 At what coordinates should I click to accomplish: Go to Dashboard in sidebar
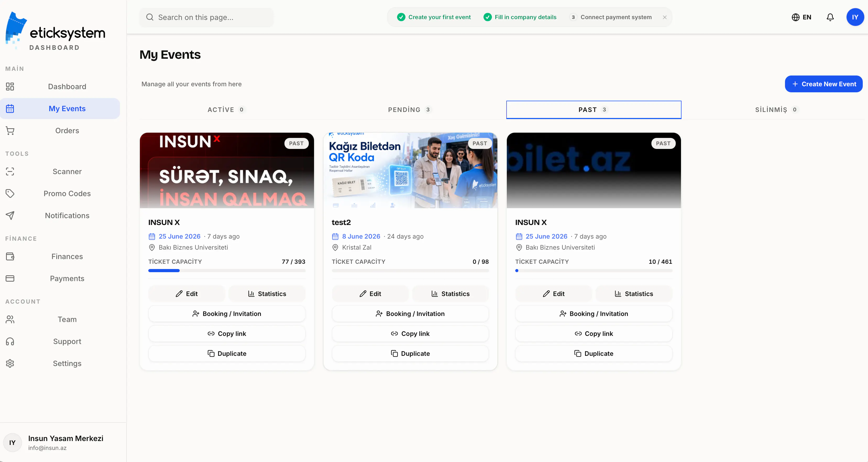coord(60,87)
